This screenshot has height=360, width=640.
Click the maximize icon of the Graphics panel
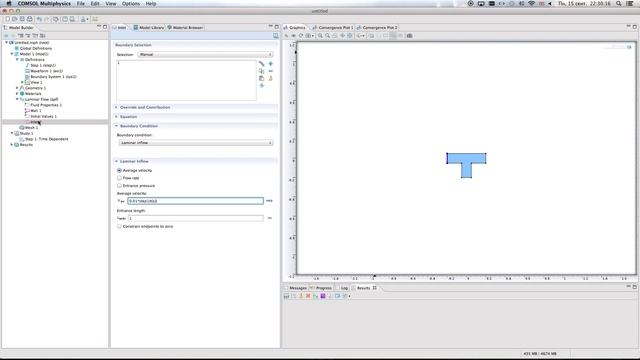[x=635, y=27]
